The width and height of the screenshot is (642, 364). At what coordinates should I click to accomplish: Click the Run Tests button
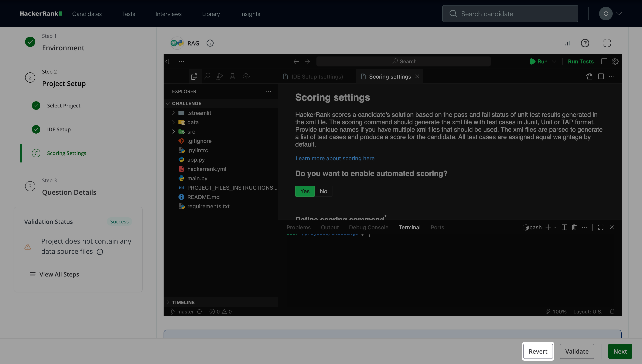pyautogui.click(x=580, y=62)
